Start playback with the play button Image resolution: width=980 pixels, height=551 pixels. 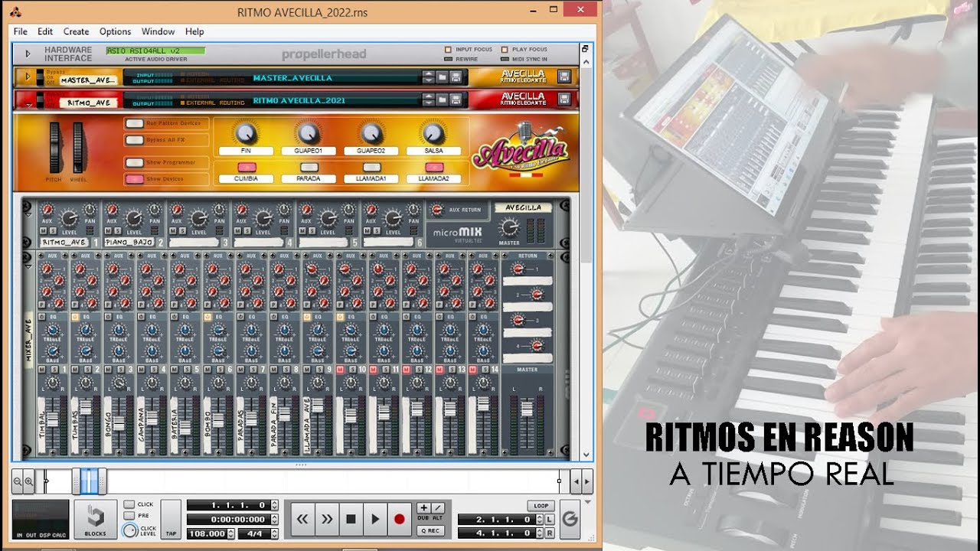[375, 519]
